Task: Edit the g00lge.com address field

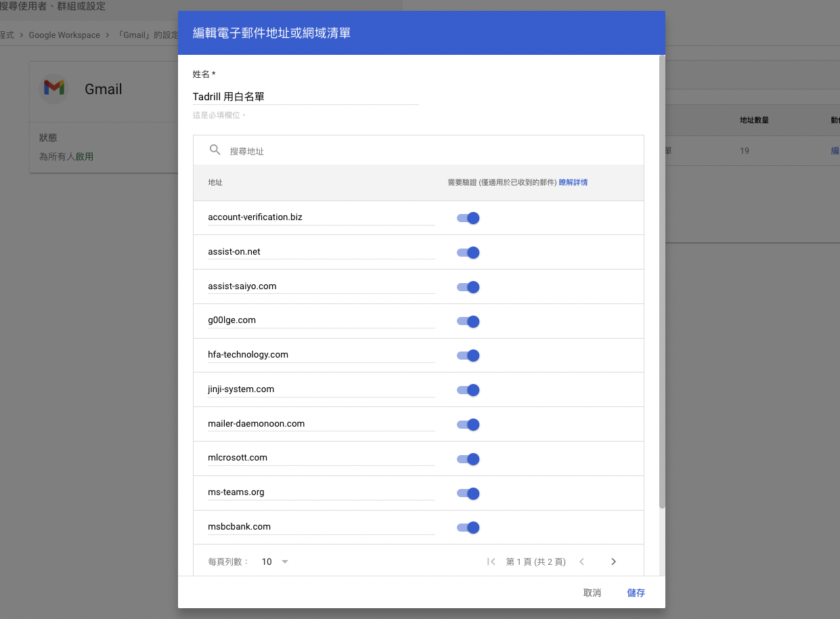Action: (x=322, y=320)
